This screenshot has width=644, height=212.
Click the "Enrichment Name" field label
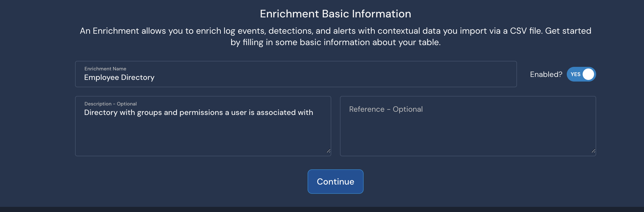click(105, 69)
